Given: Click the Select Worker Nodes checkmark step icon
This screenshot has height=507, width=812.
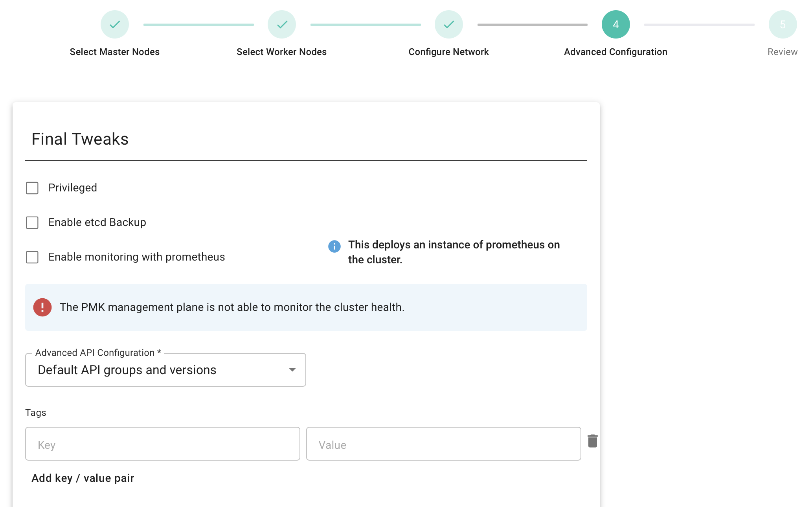Looking at the screenshot, I should (x=281, y=24).
